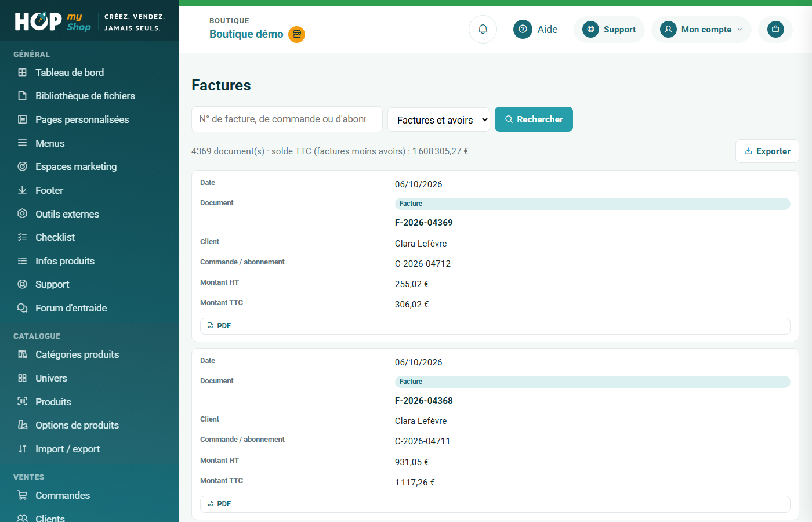Click the orange shop icon beside Boutique démo
Viewport: 812px width, 522px height.
tap(297, 34)
